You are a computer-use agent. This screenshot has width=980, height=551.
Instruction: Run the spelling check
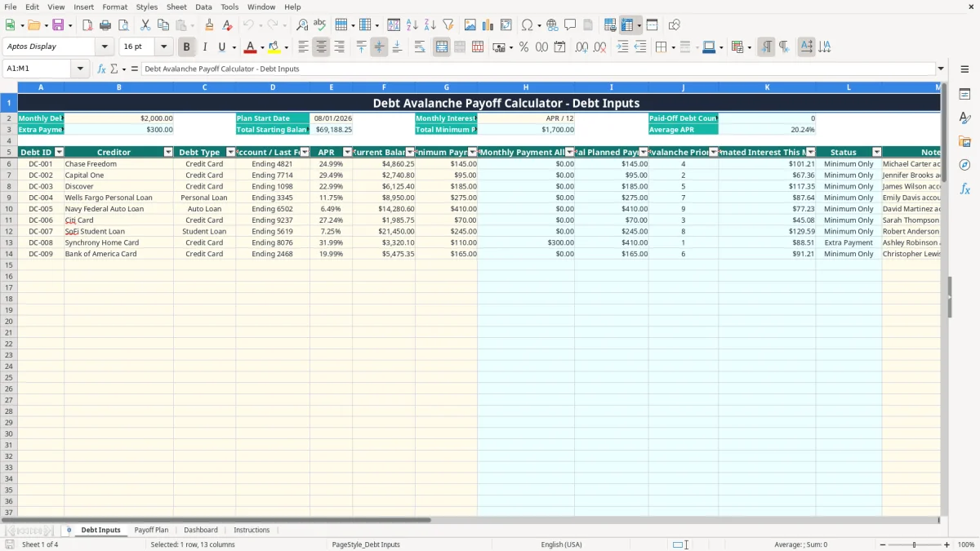[320, 25]
